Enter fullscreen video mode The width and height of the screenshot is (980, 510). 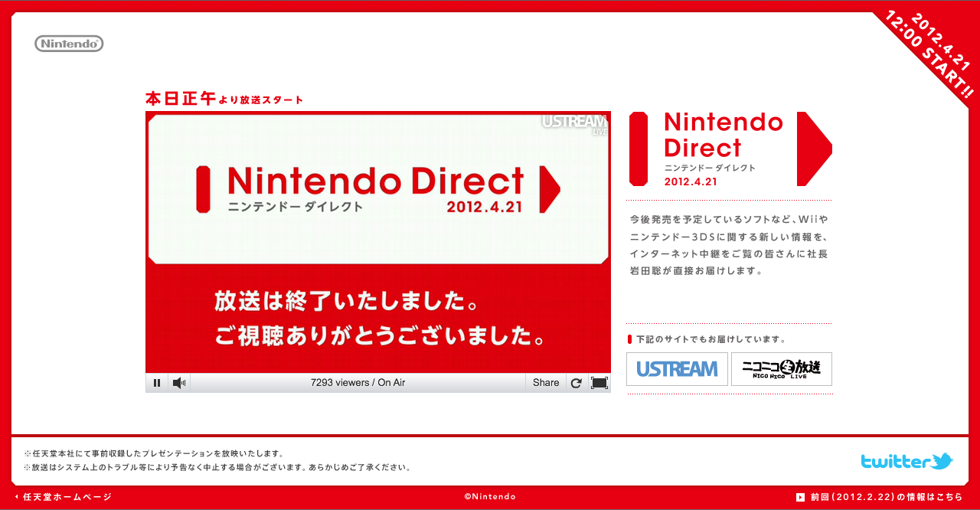tap(599, 383)
